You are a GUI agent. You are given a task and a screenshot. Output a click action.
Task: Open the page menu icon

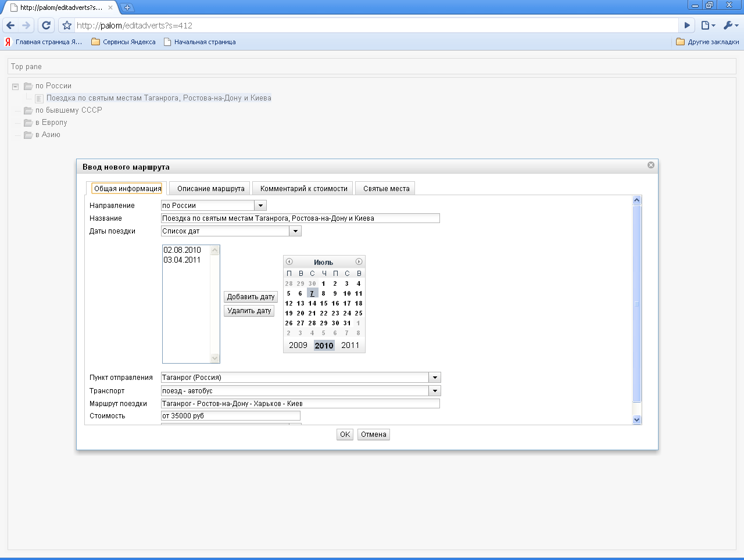point(707,26)
